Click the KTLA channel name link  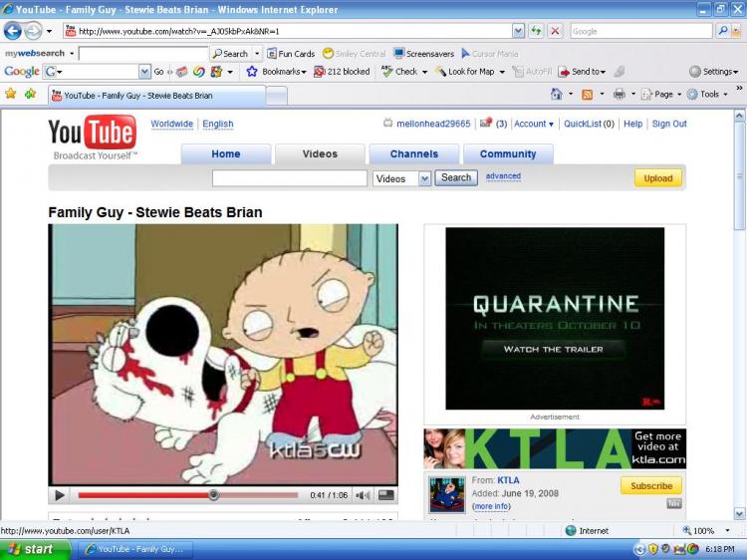pyautogui.click(x=508, y=480)
